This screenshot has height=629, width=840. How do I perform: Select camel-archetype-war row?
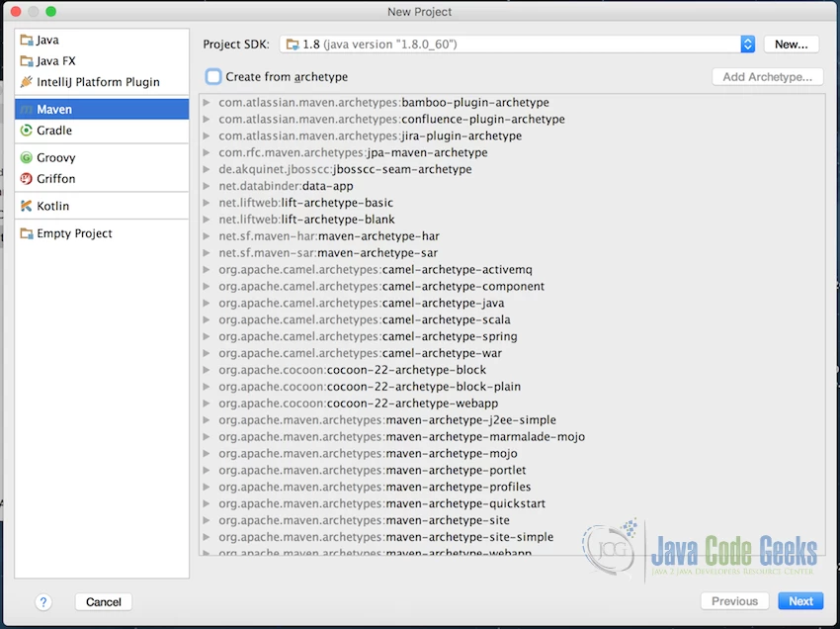[x=512, y=353]
